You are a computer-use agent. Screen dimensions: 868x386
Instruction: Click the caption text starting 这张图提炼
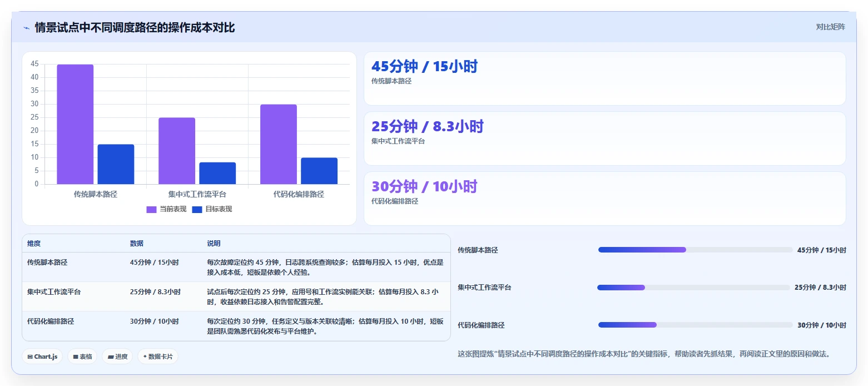644,354
